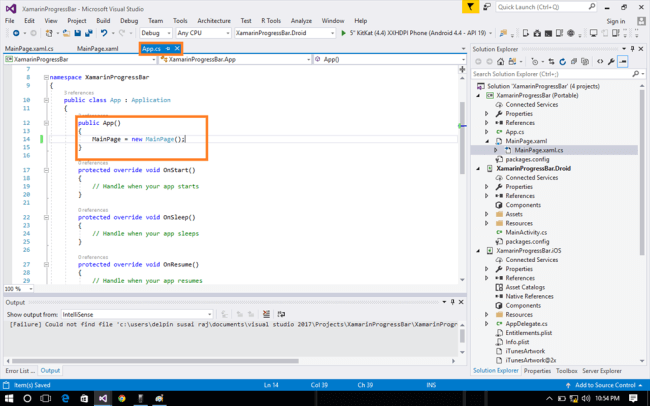Open the Debug configuration dropdown
650x406 pixels.
pos(157,33)
